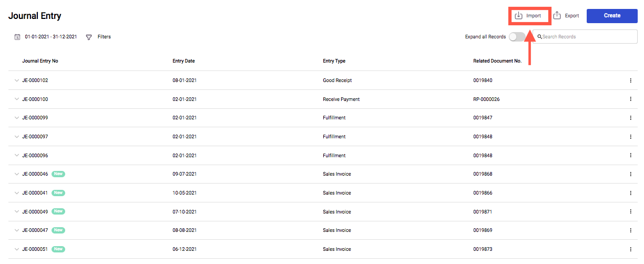Click the Import icon button
Image resolution: width=644 pixels, height=264 pixels.
pos(519,16)
